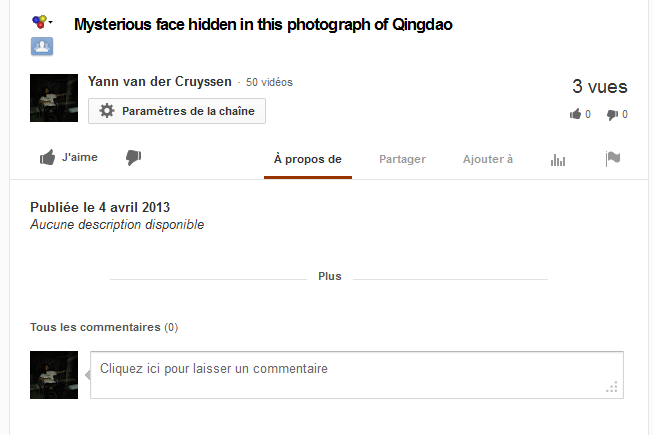Click Paramètres de la chaîne button
Image resolution: width=653 pixels, height=435 pixels.
177,111
